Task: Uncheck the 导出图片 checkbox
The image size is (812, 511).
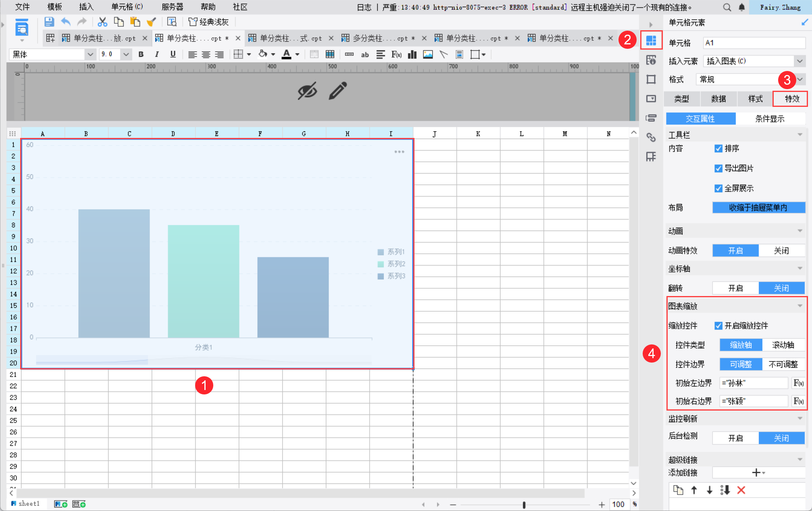Action: (718, 168)
